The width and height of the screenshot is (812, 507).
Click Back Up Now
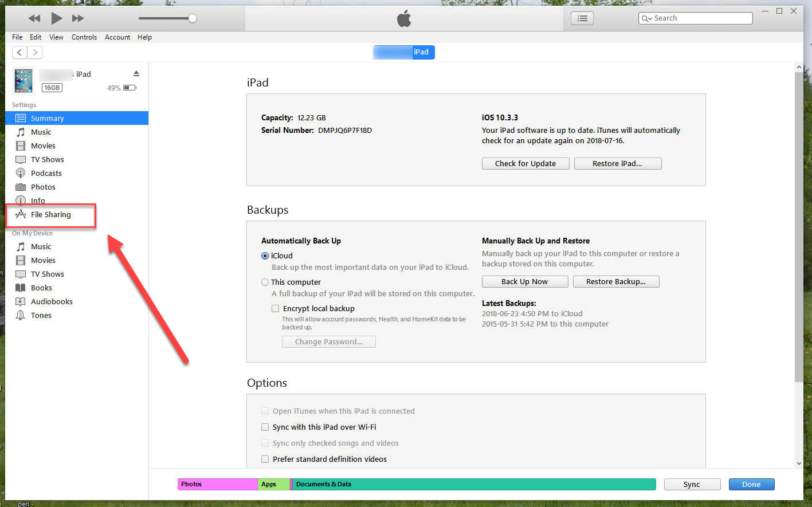click(524, 281)
